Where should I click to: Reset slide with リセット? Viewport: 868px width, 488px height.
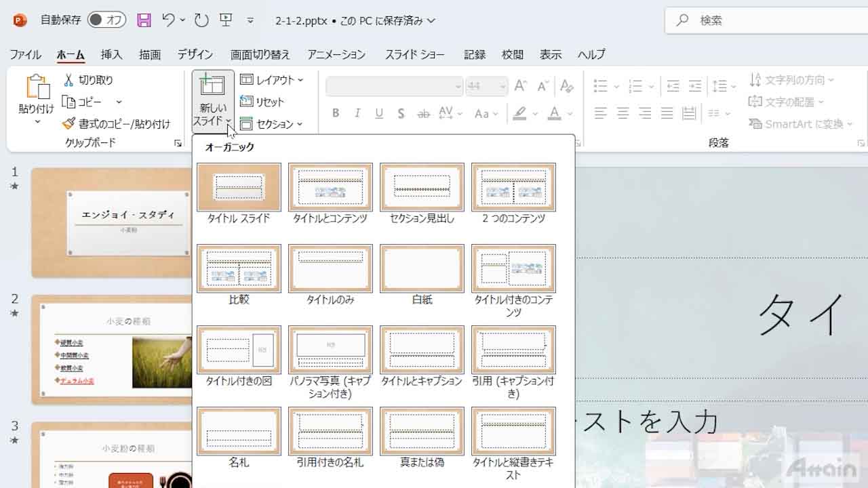[x=262, y=102]
